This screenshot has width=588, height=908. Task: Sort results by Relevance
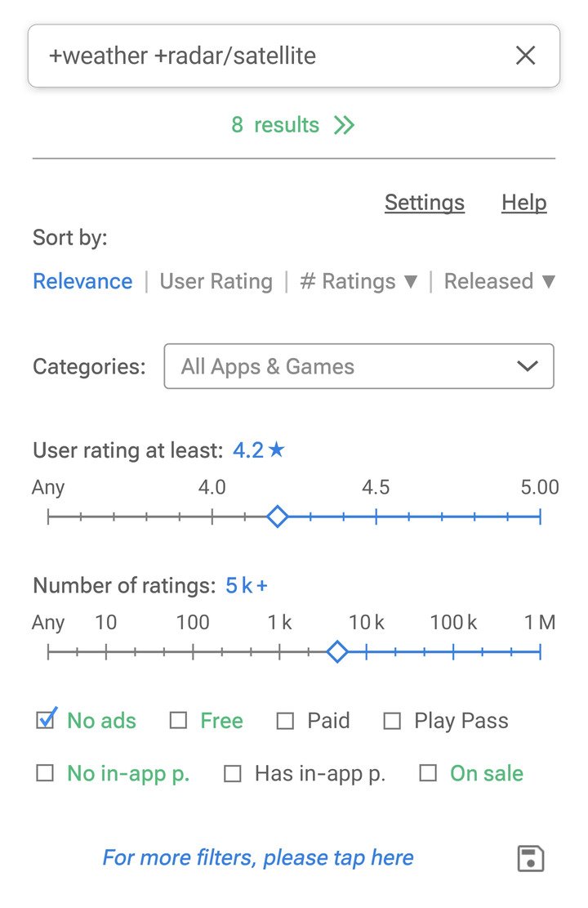pos(82,281)
